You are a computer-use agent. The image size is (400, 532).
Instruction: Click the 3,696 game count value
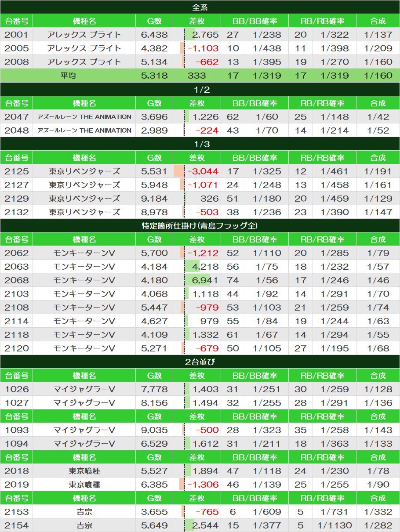(x=154, y=116)
